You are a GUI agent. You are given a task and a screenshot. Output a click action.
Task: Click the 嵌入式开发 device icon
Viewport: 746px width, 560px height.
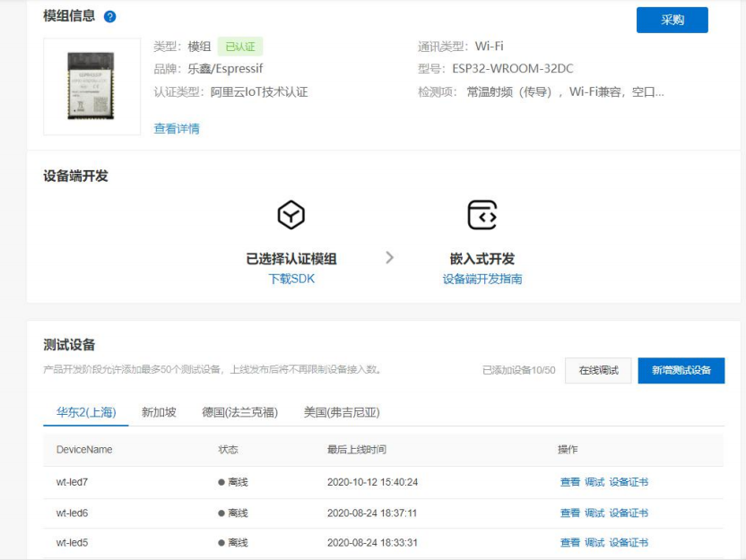click(481, 213)
